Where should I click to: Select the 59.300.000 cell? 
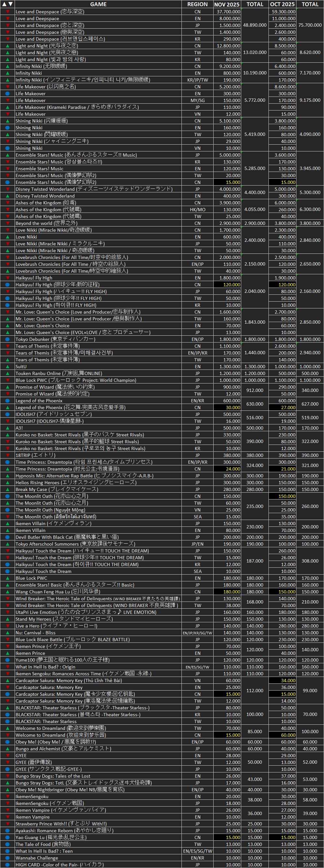[x=282, y=12]
